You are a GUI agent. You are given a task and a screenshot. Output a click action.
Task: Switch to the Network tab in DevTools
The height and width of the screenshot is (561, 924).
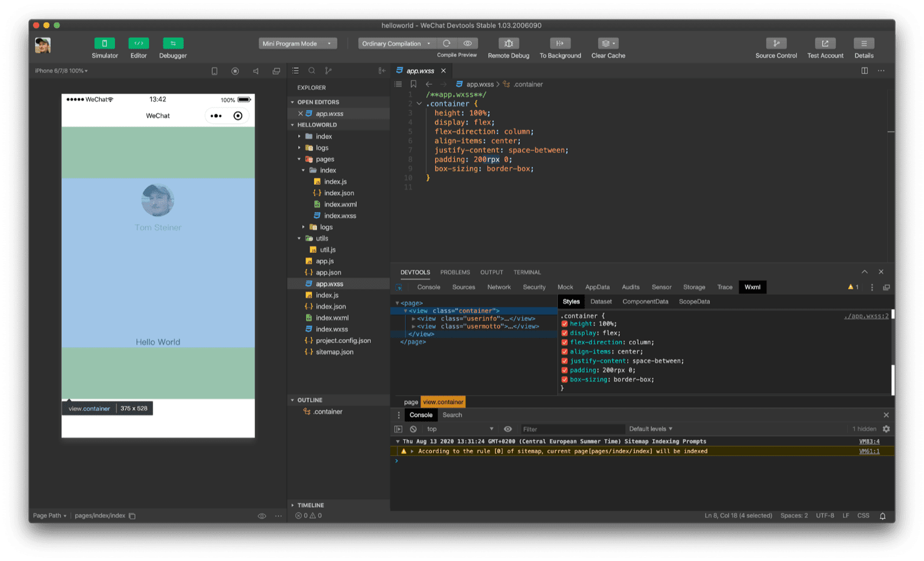click(498, 287)
